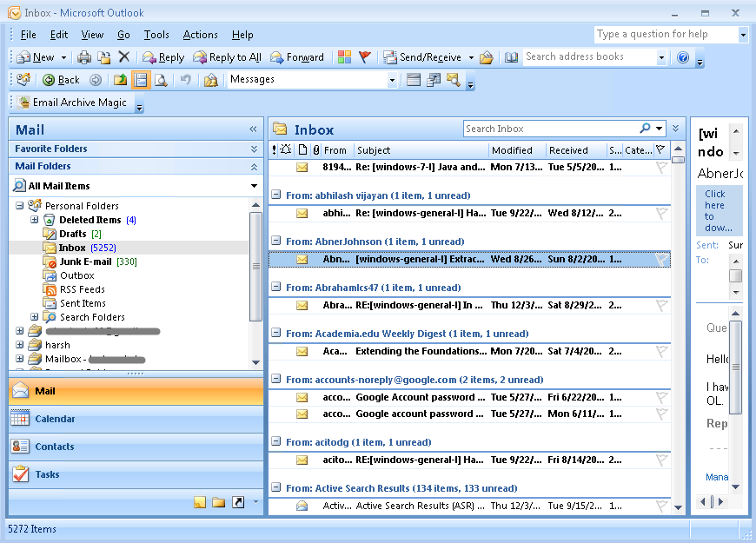Click the Find a Contact icon after Send/Receive
This screenshot has height=543, width=756.
[x=487, y=57]
